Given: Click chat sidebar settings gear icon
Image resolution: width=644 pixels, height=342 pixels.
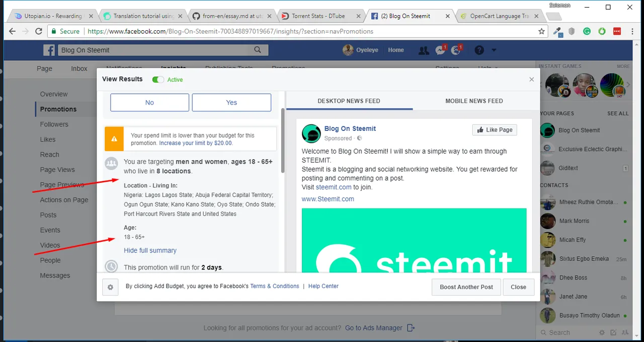Looking at the screenshot, I should tap(602, 332).
